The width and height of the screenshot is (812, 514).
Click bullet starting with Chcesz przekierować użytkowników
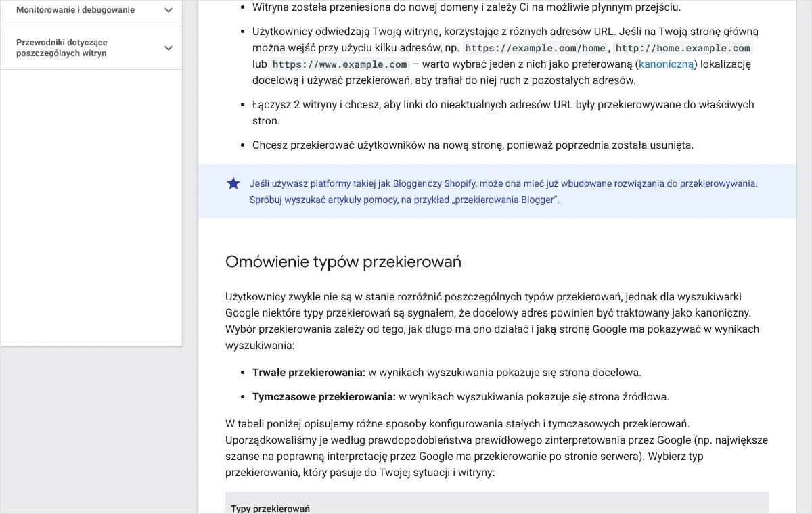pos(473,145)
